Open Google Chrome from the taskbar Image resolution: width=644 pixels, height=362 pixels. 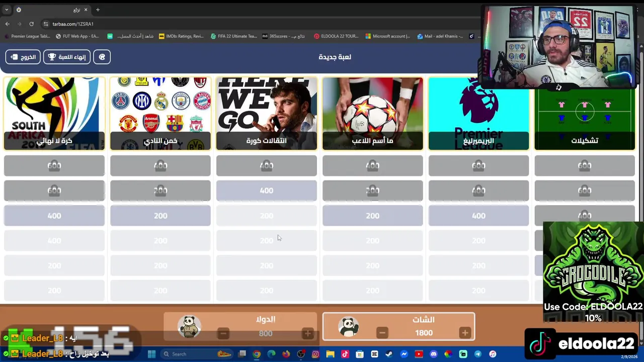click(x=257, y=354)
